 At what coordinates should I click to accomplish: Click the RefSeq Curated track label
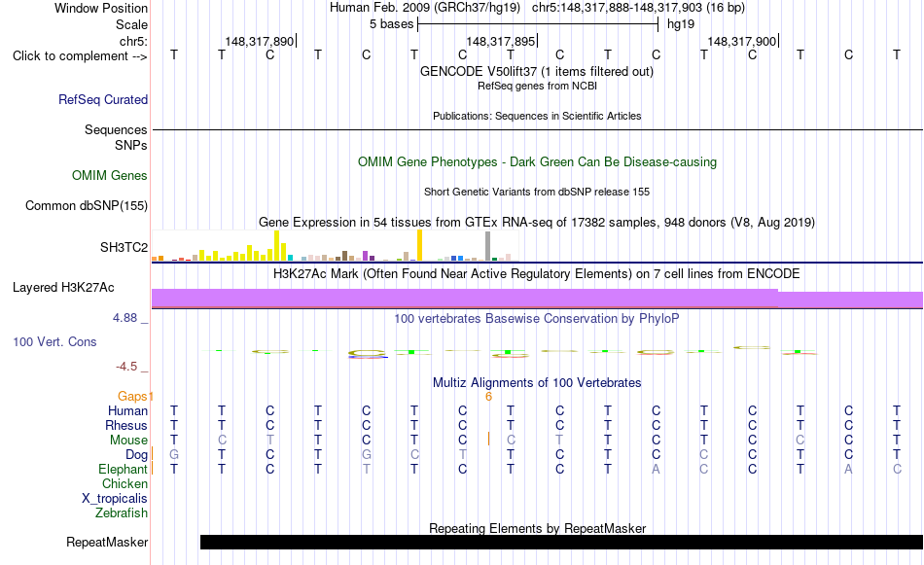[102, 99]
